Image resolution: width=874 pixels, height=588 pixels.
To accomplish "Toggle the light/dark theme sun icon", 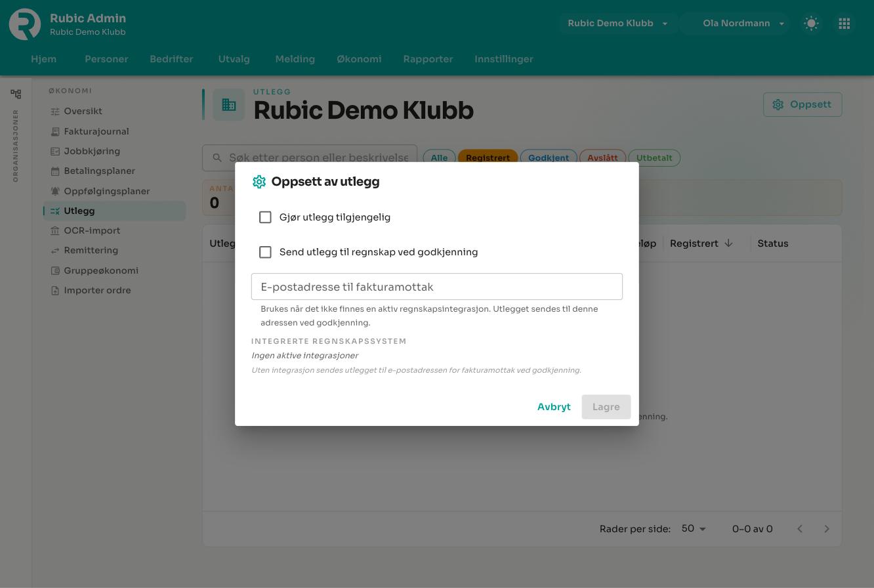I will coord(811,24).
